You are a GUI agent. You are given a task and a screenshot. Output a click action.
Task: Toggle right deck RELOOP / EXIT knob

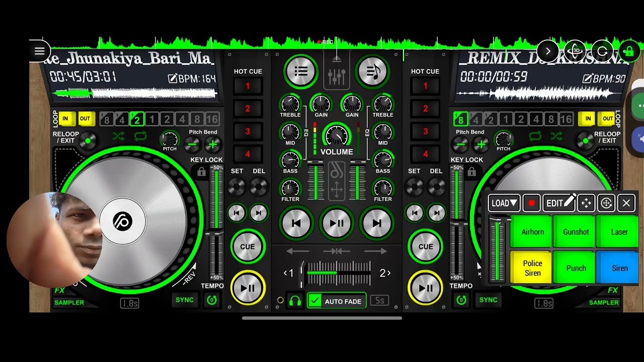click(585, 141)
